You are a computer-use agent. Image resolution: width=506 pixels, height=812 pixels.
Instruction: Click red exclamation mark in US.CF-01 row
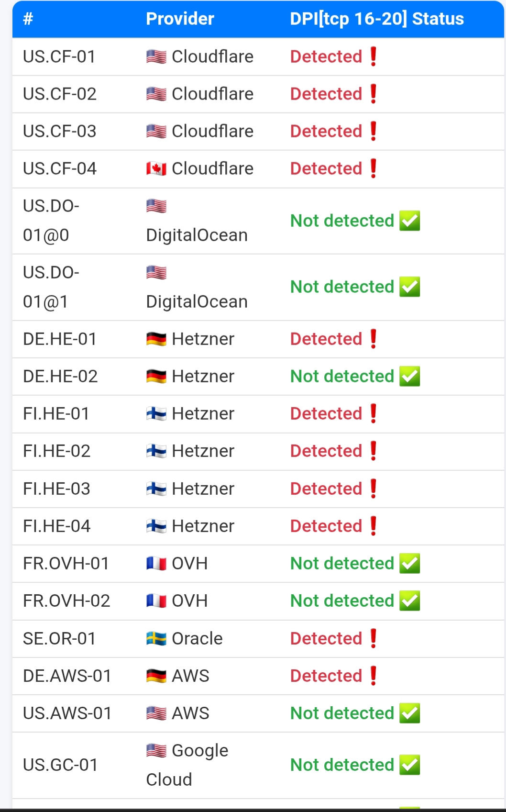pyautogui.click(x=374, y=56)
